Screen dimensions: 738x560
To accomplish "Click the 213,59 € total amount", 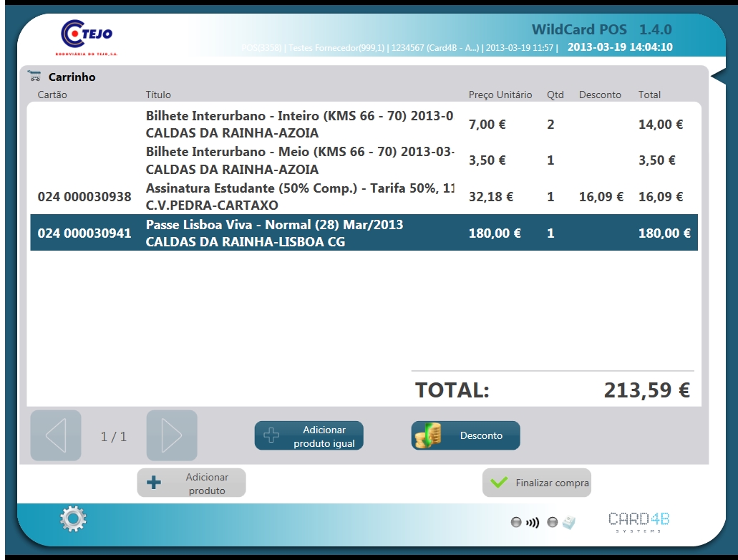I will (646, 390).
